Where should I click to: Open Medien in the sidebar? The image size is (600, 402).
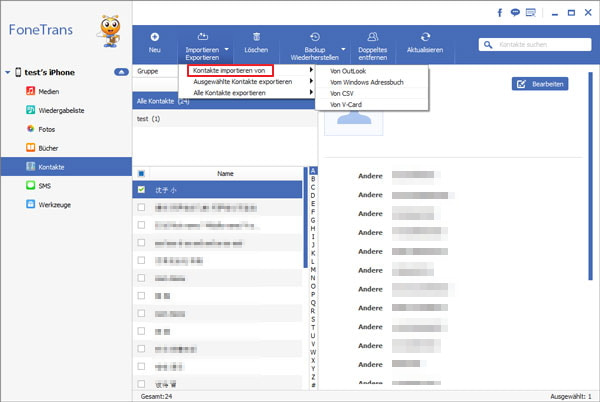point(50,91)
